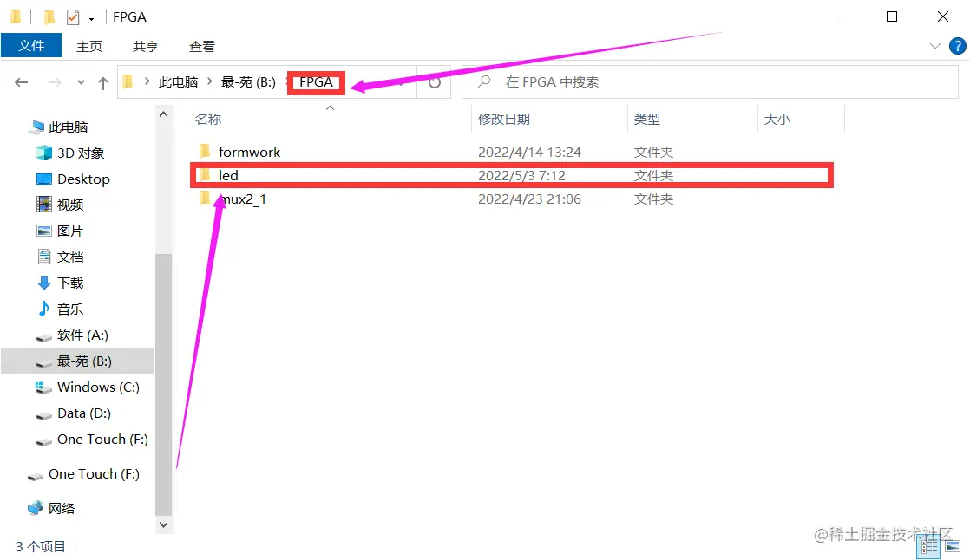Select the formwork folder

[249, 152]
